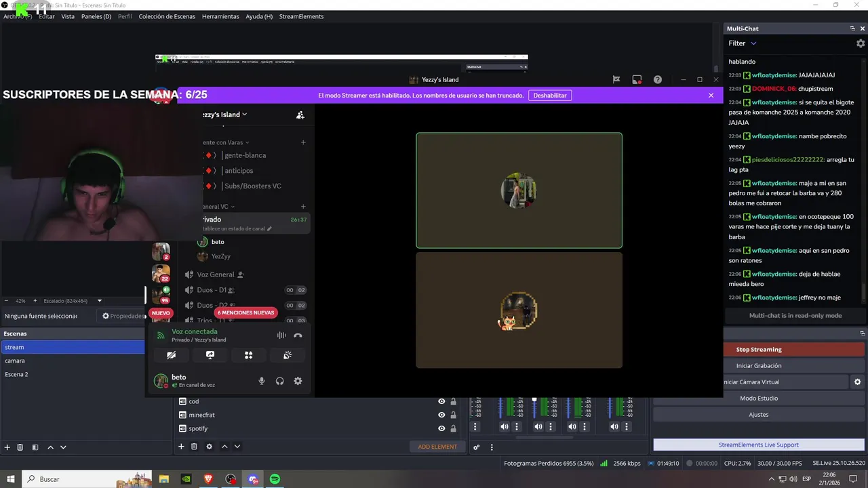Open Discord inbox icon in title bar
Screen dimensions: 868x488
coord(637,79)
